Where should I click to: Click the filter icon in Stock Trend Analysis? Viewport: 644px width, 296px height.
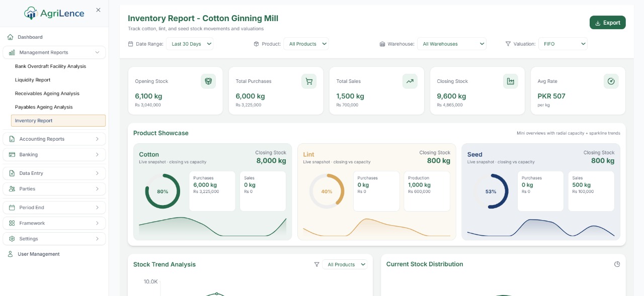pos(316,264)
